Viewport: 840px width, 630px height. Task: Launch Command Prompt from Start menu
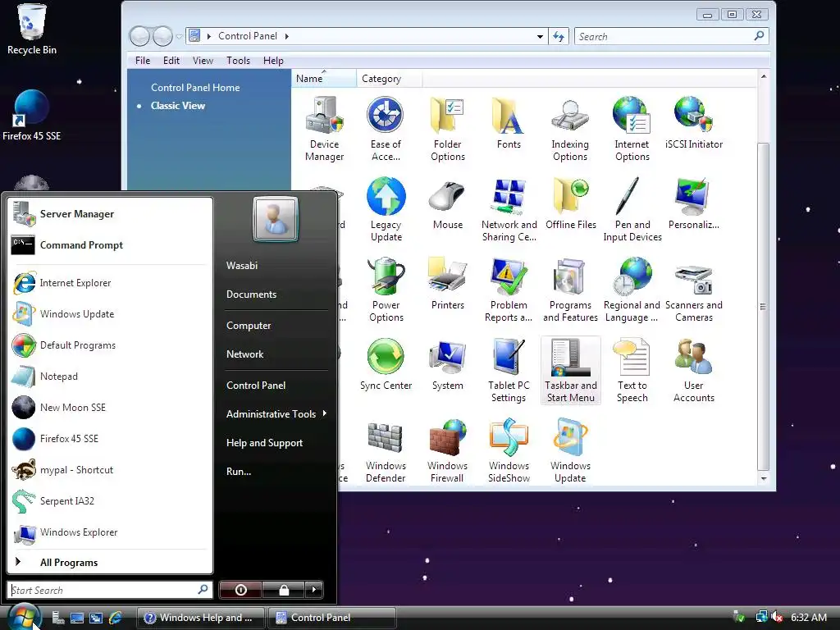pos(110,244)
